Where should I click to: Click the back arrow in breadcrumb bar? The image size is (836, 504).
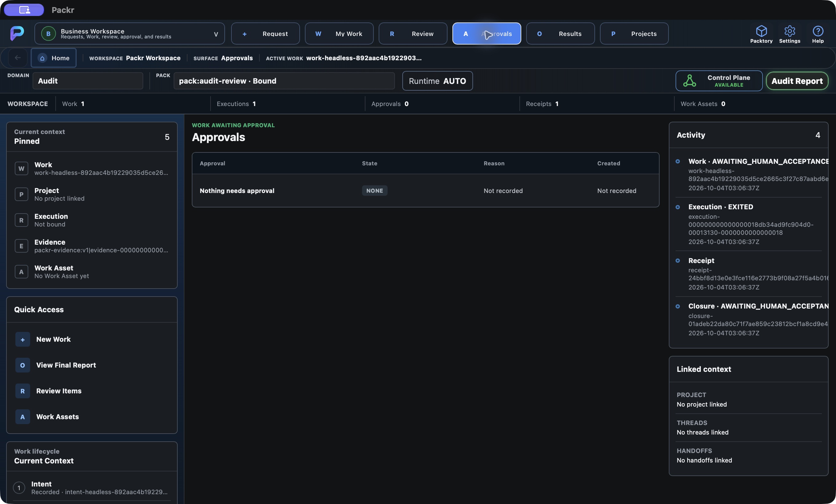click(18, 58)
